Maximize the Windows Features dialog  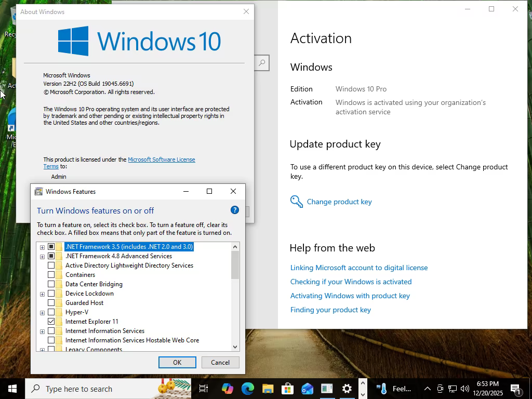(209, 191)
